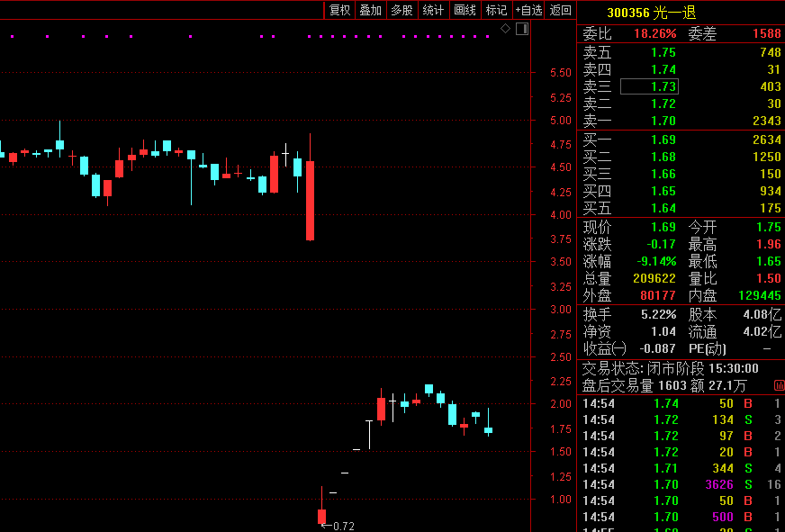The width and height of the screenshot is (785, 532).
Task: Click 买四 price 1.65
Action: pos(663,191)
